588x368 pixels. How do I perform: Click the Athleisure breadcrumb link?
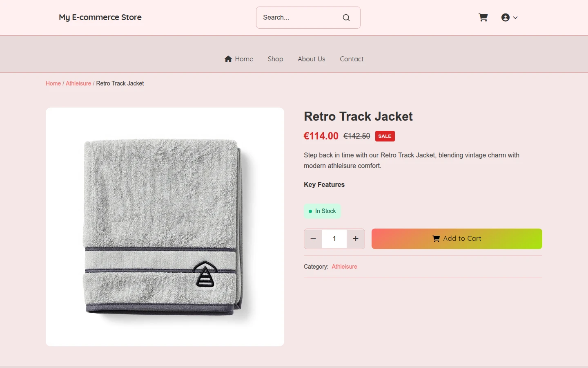pyautogui.click(x=78, y=83)
